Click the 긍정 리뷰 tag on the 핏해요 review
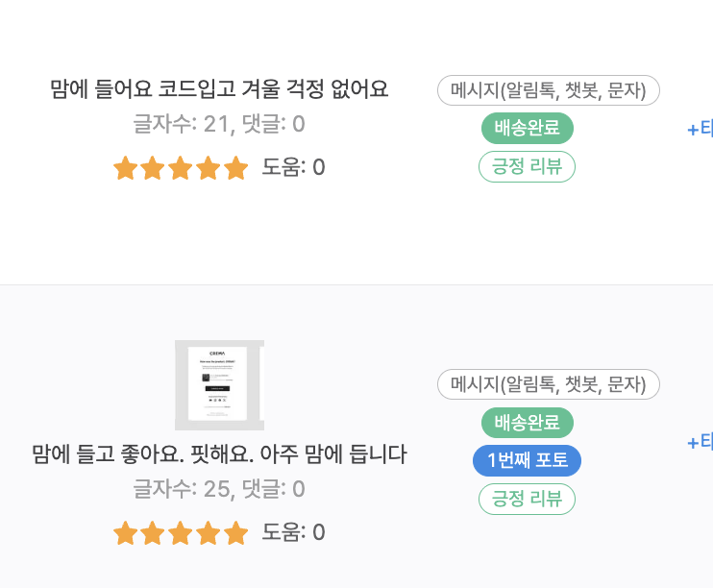 tap(527, 499)
